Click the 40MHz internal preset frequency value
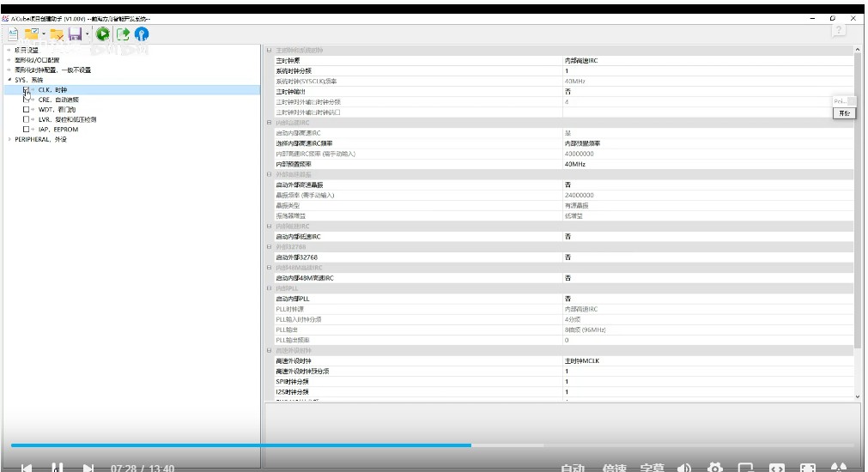This screenshot has height=472, width=868. coord(574,164)
